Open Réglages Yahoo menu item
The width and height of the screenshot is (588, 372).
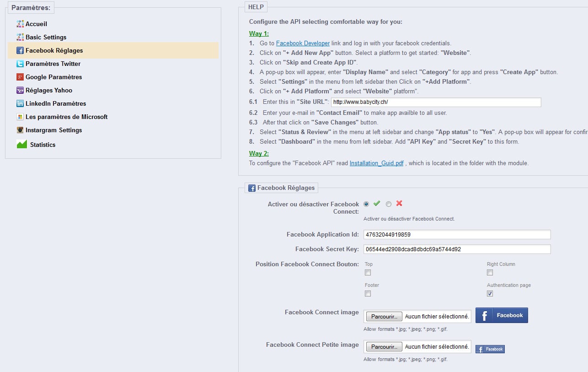point(49,90)
